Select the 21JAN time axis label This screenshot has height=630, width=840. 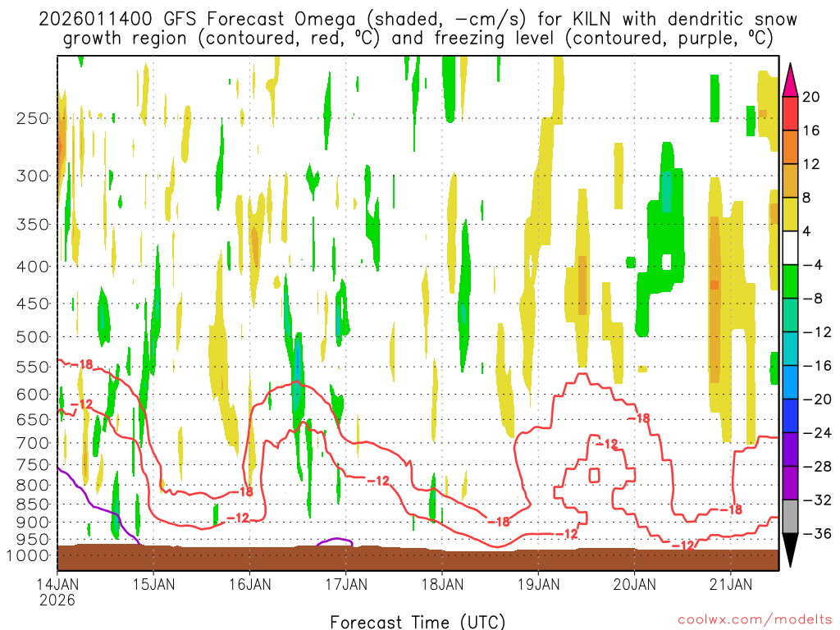[731, 584]
